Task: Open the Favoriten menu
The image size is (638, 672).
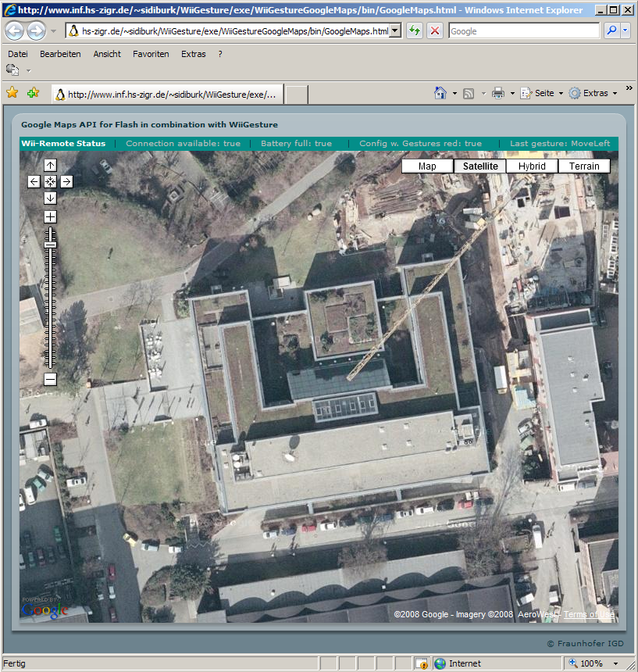Action: coord(151,54)
